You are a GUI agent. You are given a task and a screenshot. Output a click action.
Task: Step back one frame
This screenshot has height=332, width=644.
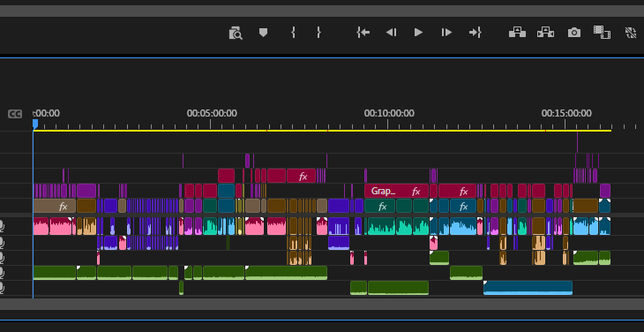point(391,33)
